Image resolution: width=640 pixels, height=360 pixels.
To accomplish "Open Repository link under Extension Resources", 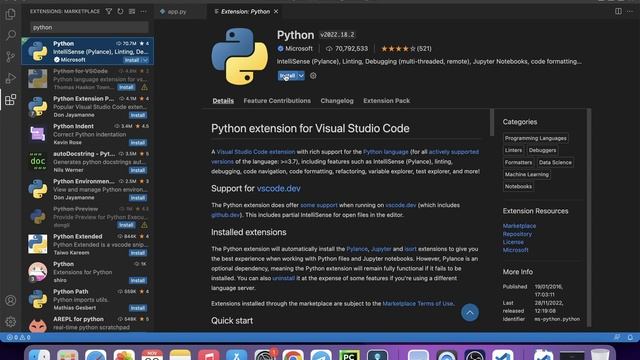I will click(517, 234).
